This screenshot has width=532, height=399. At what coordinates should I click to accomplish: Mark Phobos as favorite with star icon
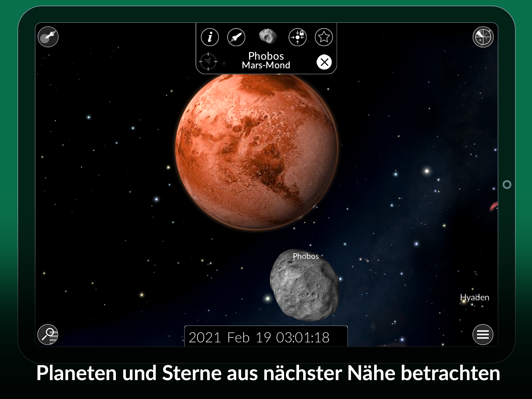[324, 37]
